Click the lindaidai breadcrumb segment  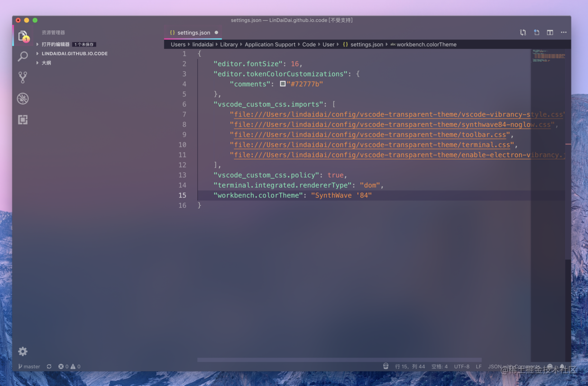click(202, 45)
